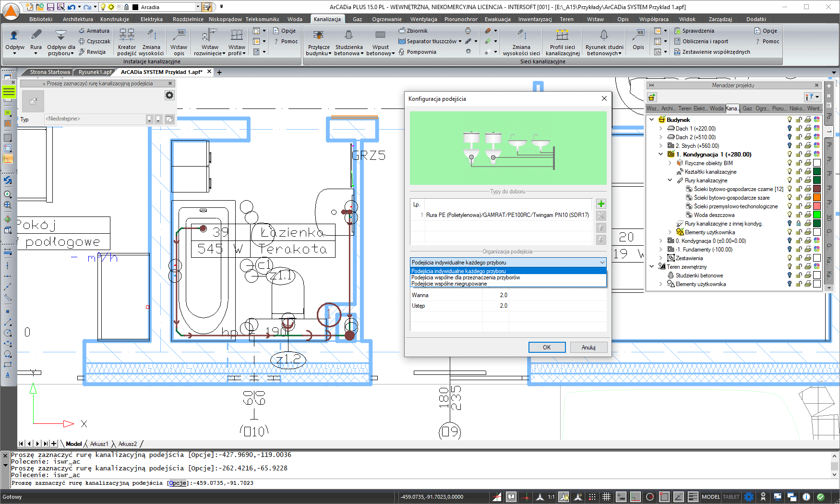Click add building icon in Menadżer projektu
Viewport: 840px width, 504px height.
tap(652, 97)
